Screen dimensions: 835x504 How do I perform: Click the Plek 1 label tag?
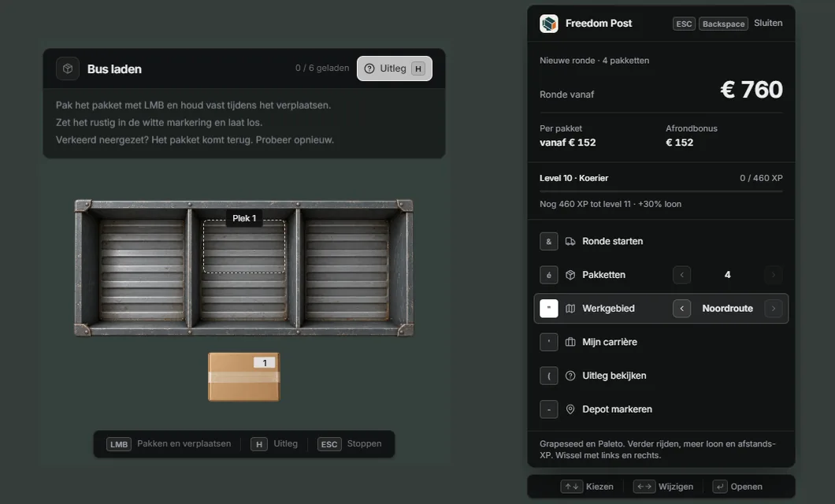[244, 218]
